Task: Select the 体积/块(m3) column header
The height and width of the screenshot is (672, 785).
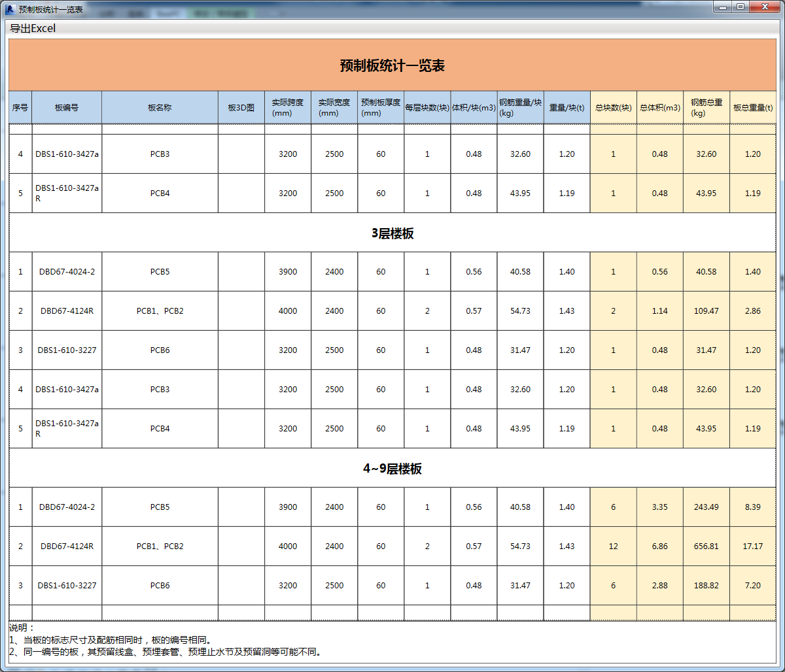Action: click(474, 108)
